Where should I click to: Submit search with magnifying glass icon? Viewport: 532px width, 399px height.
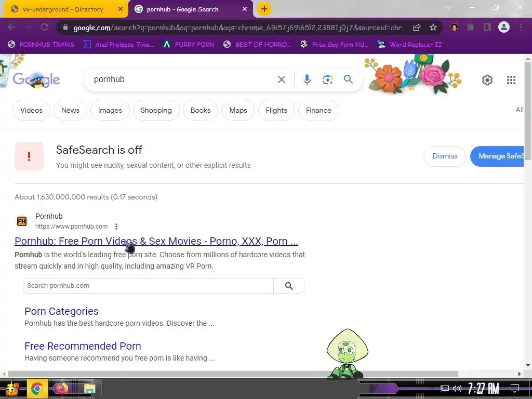click(x=348, y=79)
